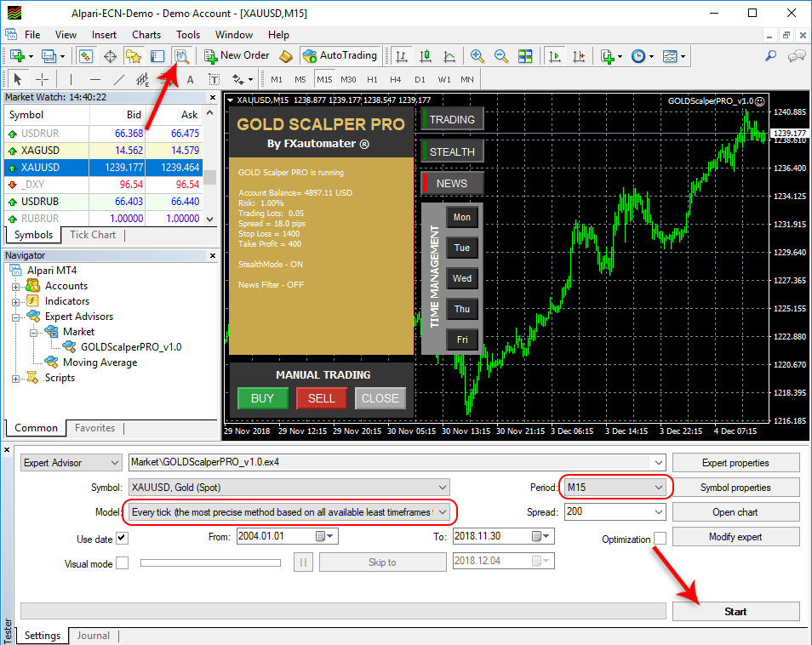Screen dimensions: 812x645
Task: Open the From date calendar dropdown
Action: click(x=326, y=536)
